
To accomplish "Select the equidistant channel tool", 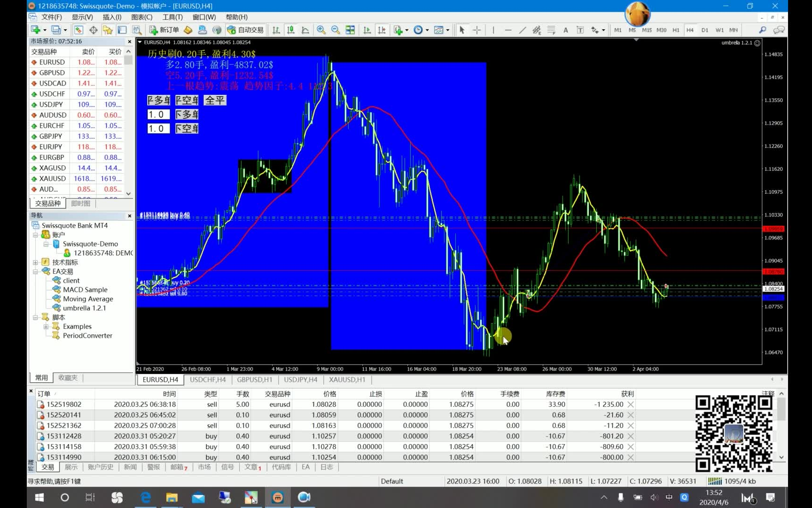I will 537,30.
